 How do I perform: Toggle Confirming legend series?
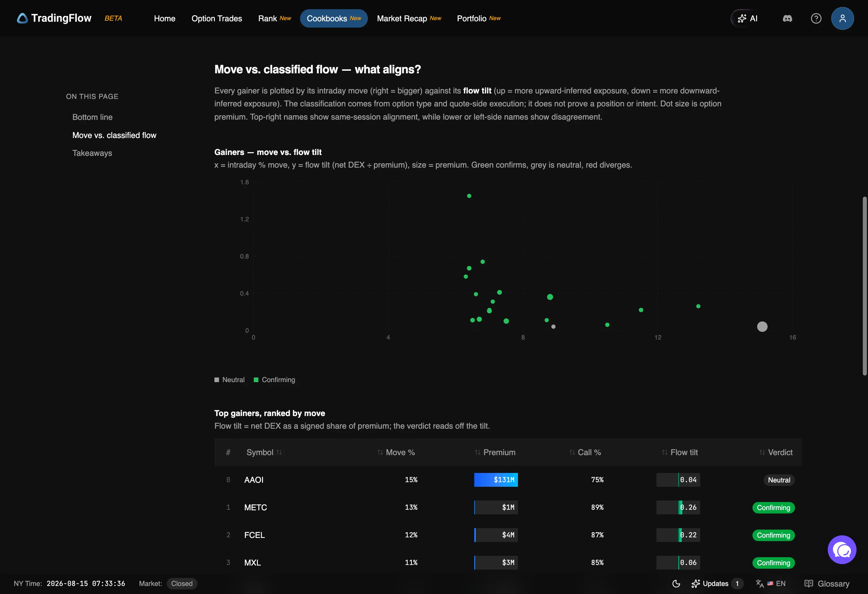point(274,380)
